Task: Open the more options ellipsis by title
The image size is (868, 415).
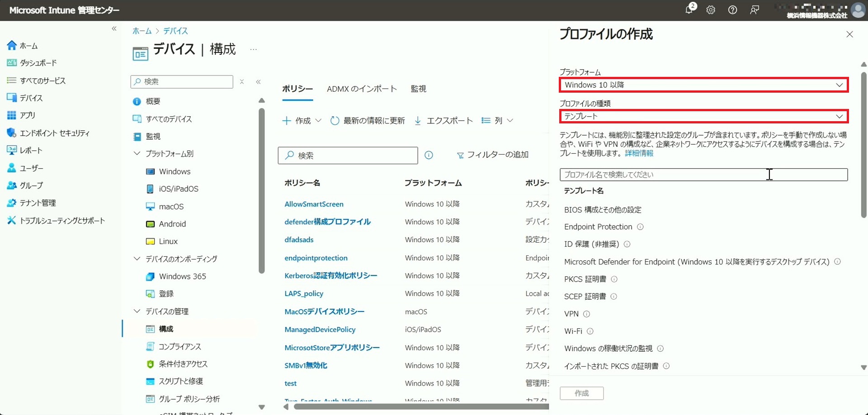Action: [x=254, y=50]
